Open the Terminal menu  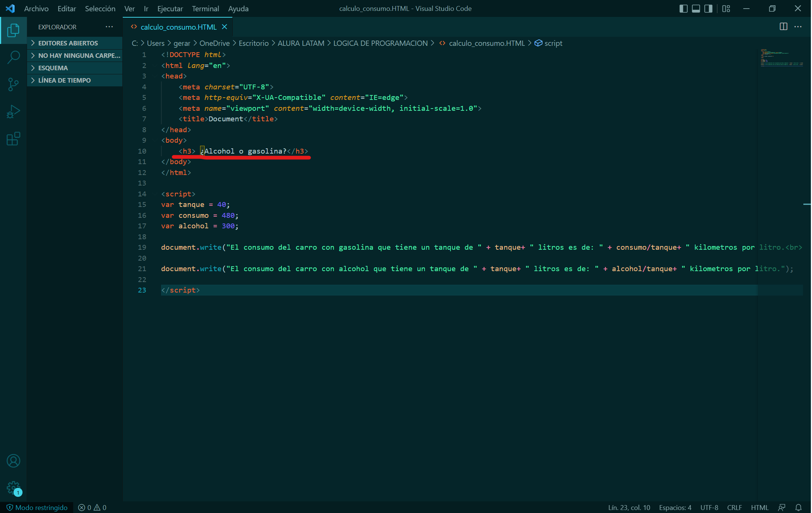205,8
